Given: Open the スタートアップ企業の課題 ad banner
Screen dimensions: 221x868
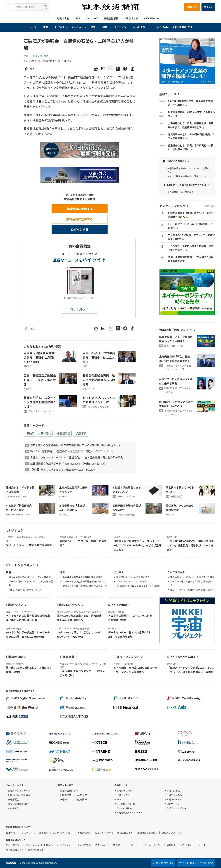Looking at the screenshot, I should [x=187, y=61].
